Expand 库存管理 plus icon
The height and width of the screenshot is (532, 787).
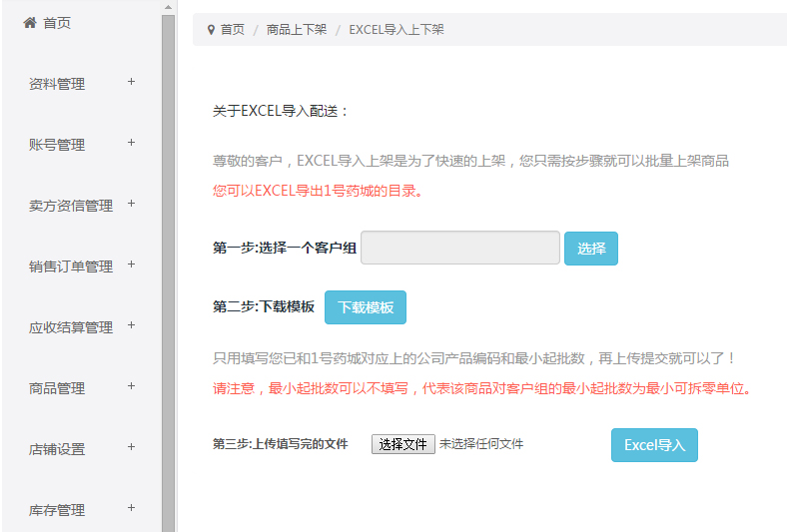point(131,508)
